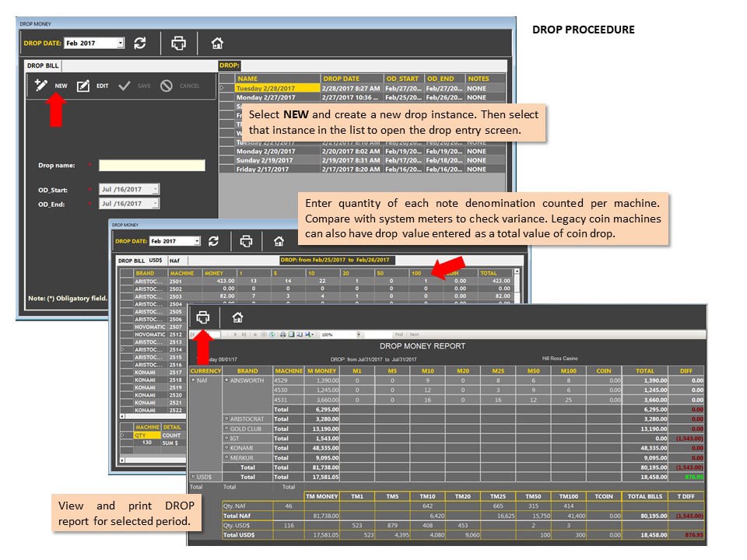Select the Monday 2/20/2017 drop entry
Viewport: 747px width, 560px height.
pos(362,151)
